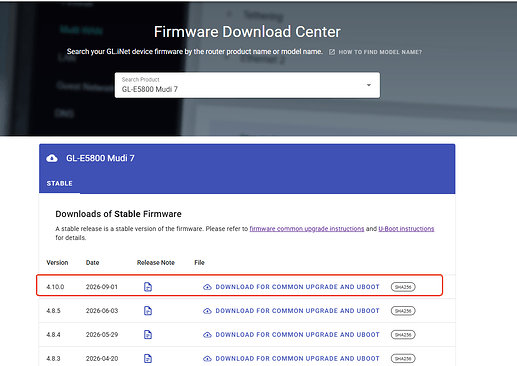Open firmware common upgrade instructions link

(307, 229)
